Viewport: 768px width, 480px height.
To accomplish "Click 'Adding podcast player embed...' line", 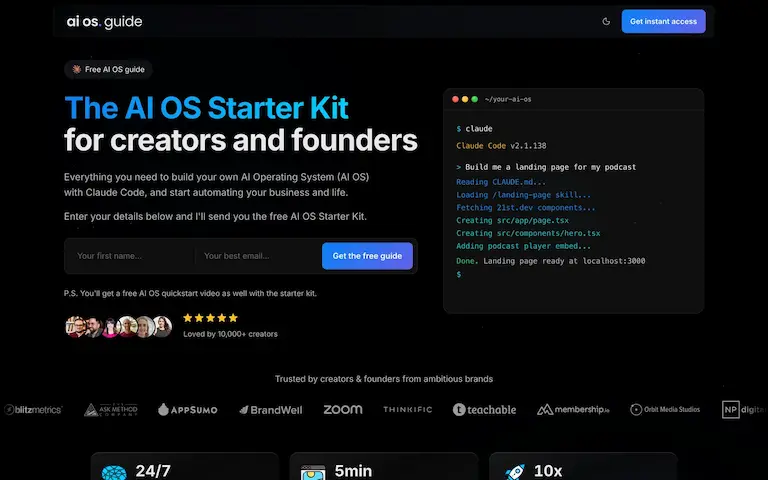I will pos(523,246).
